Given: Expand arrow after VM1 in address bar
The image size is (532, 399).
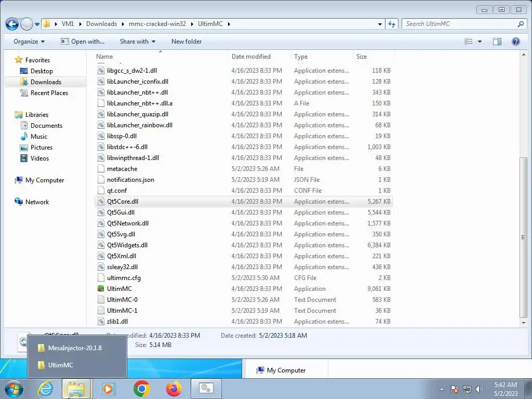Looking at the screenshot, I should pos(80,24).
